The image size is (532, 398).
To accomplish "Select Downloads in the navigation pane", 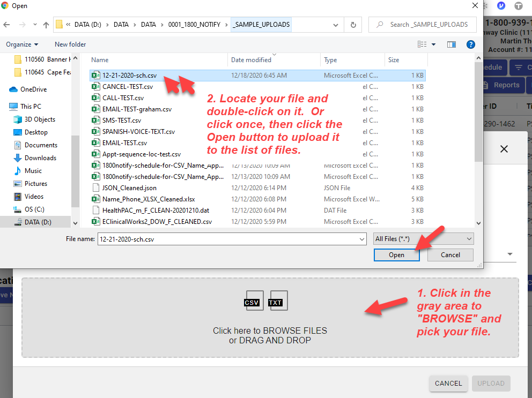I will (40, 158).
